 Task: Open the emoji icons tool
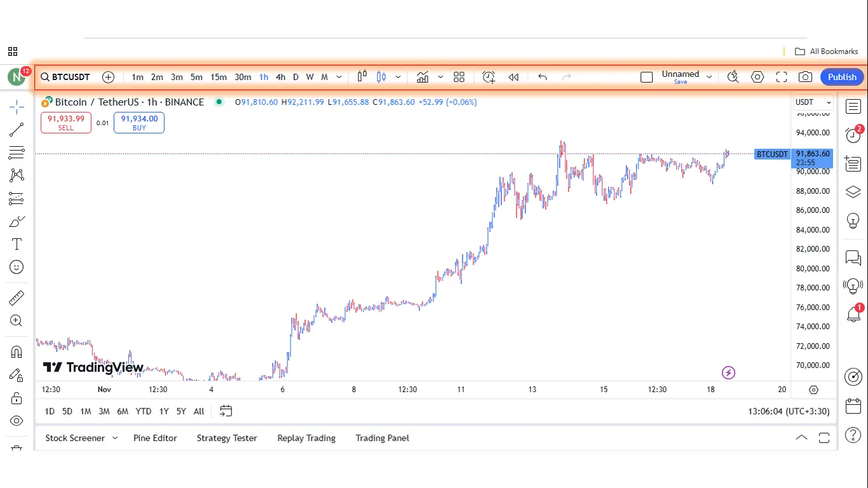(x=17, y=268)
